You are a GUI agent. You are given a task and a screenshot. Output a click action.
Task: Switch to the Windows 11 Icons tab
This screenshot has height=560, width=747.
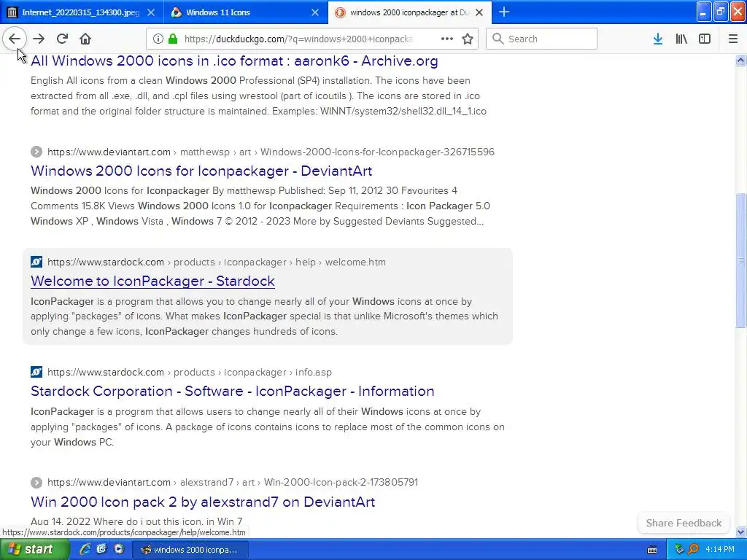click(x=245, y=12)
